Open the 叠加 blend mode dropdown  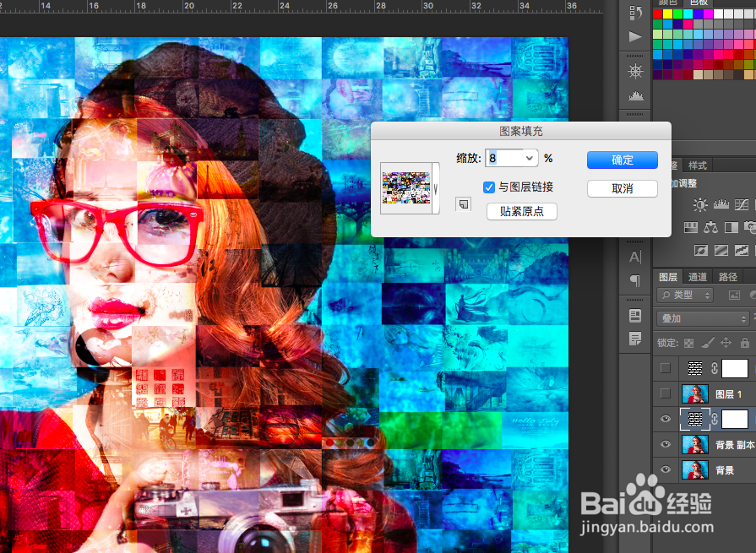pyautogui.click(x=704, y=318)
